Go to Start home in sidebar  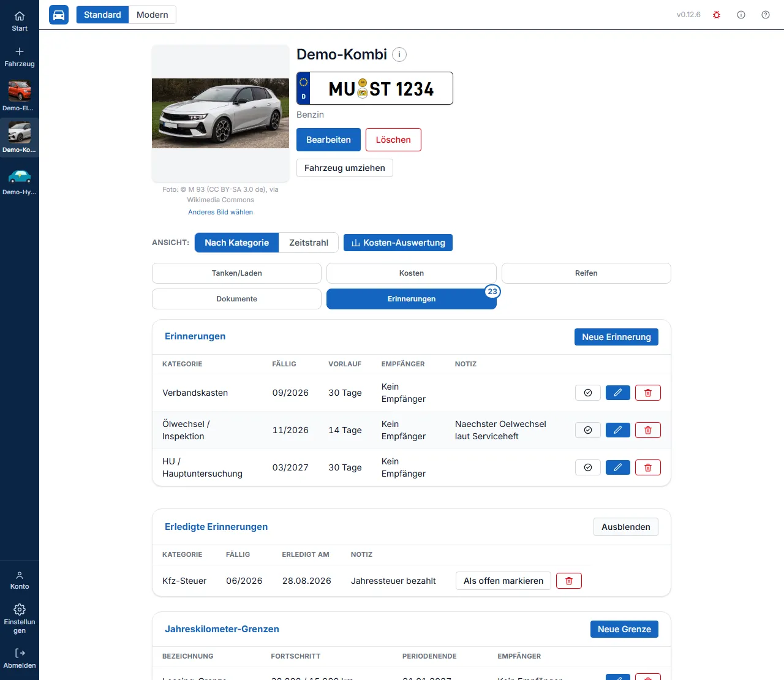click(x=20, y=21)
